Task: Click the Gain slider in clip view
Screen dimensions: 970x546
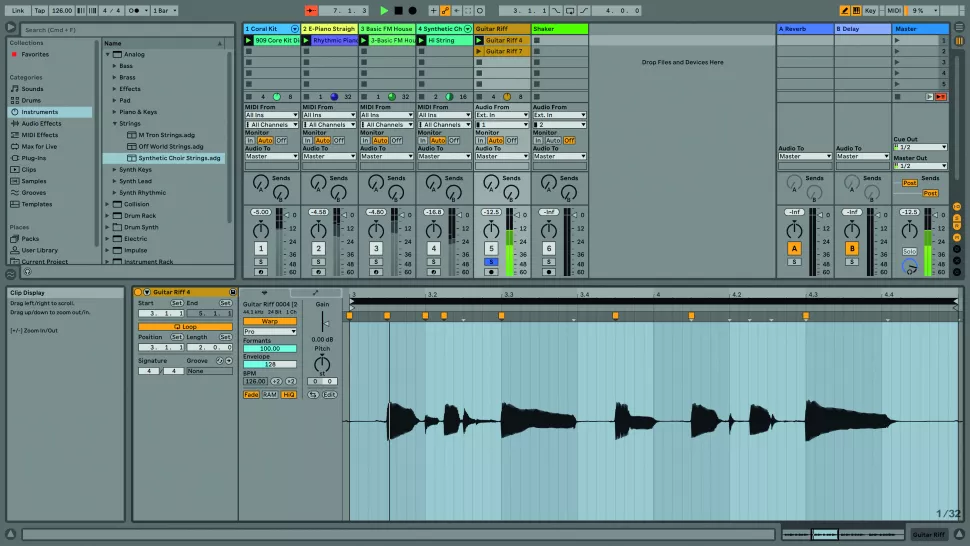Action: (322, 324)
